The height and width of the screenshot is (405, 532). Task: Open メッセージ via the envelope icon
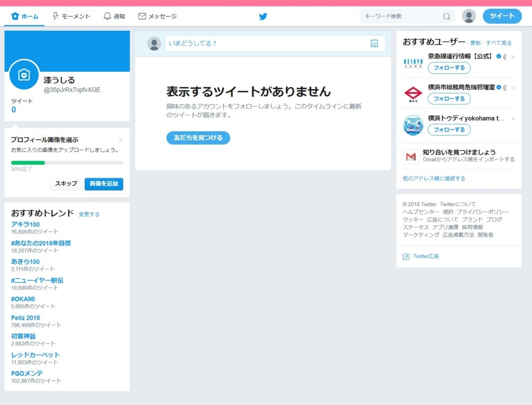tap(141, 16)
